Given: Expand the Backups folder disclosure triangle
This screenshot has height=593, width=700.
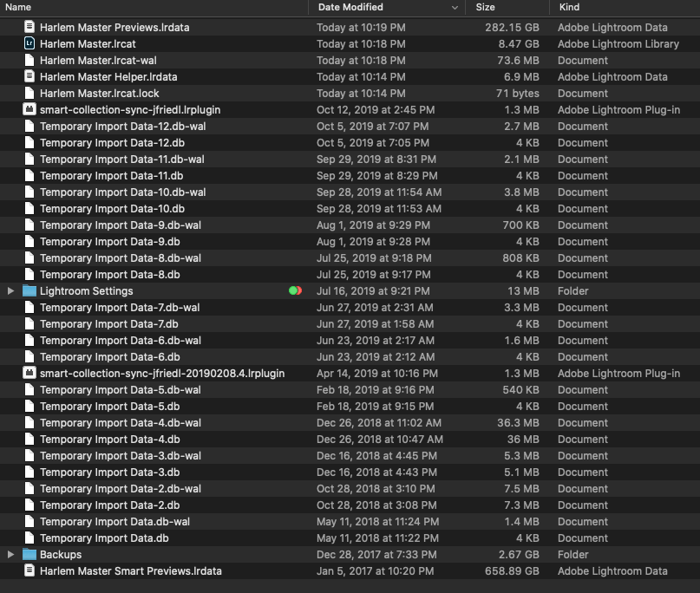Looking at the screenshot, I should [x=9, y=554].
